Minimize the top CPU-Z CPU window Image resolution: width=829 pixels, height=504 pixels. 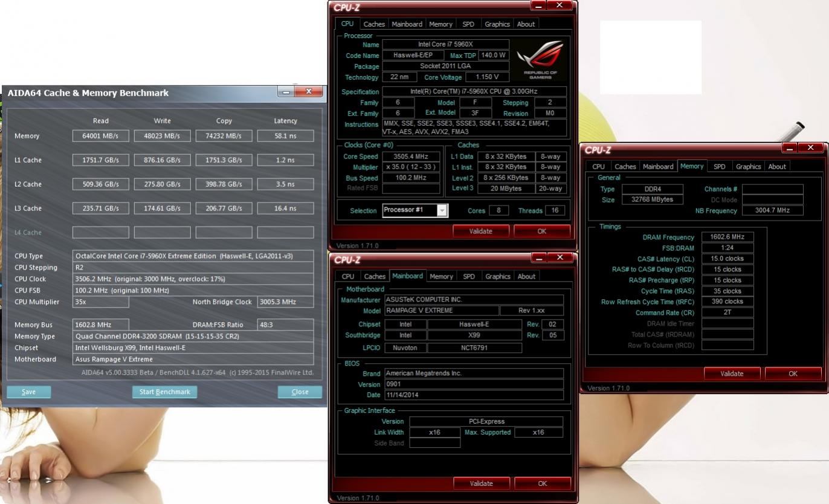538,5
